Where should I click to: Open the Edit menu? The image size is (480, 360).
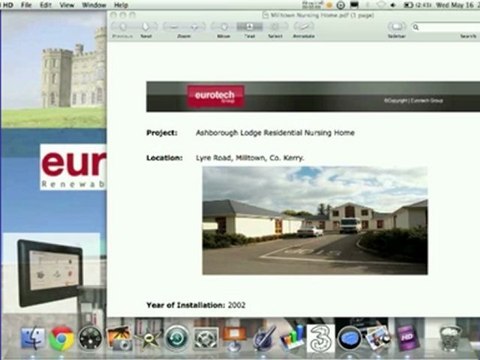[45, 5]
